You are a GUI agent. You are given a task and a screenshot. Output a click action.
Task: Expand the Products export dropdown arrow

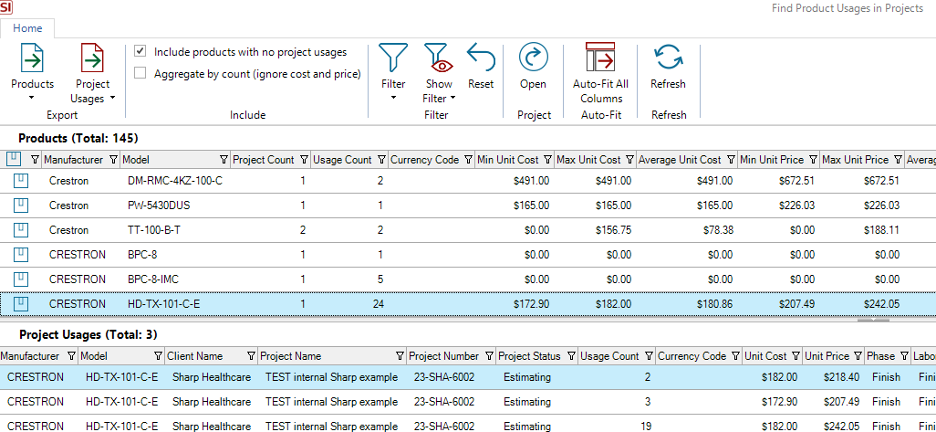click(x=32, y=98)
